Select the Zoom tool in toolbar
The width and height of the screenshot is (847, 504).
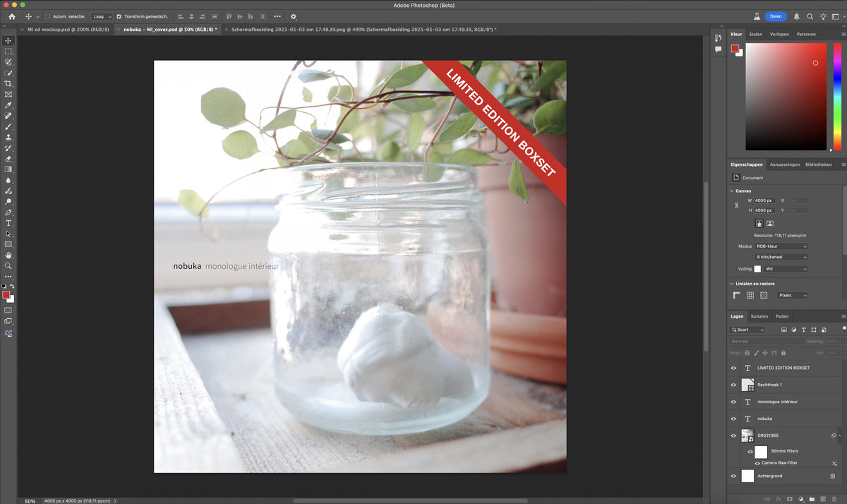point(8,266)
